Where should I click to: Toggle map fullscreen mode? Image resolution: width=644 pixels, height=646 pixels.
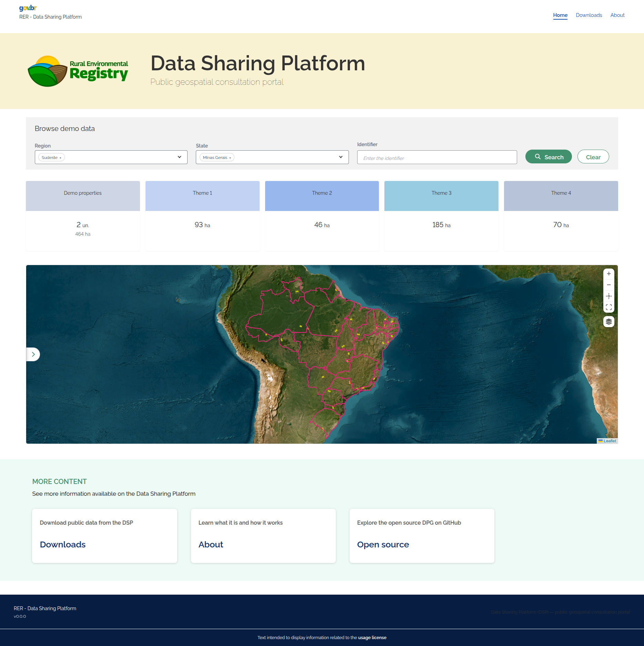point(609,307)
